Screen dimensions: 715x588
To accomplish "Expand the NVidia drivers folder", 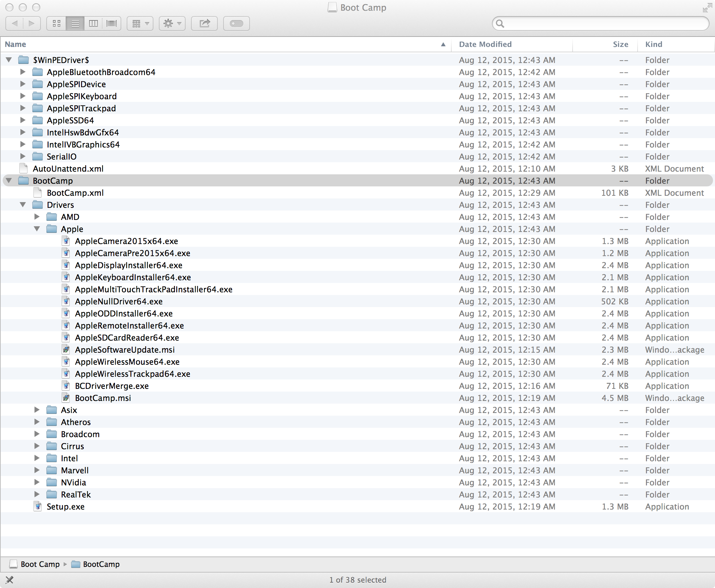I will coord(37,482).
